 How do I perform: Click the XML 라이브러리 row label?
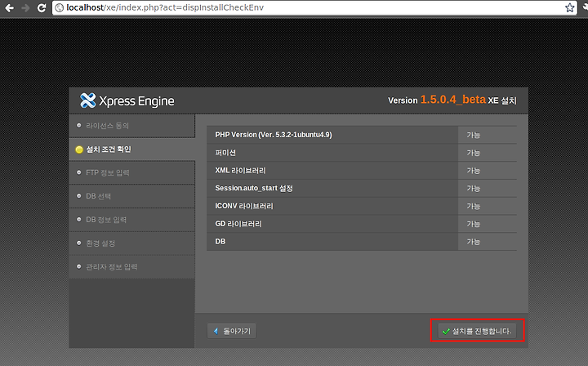[240, 170]
